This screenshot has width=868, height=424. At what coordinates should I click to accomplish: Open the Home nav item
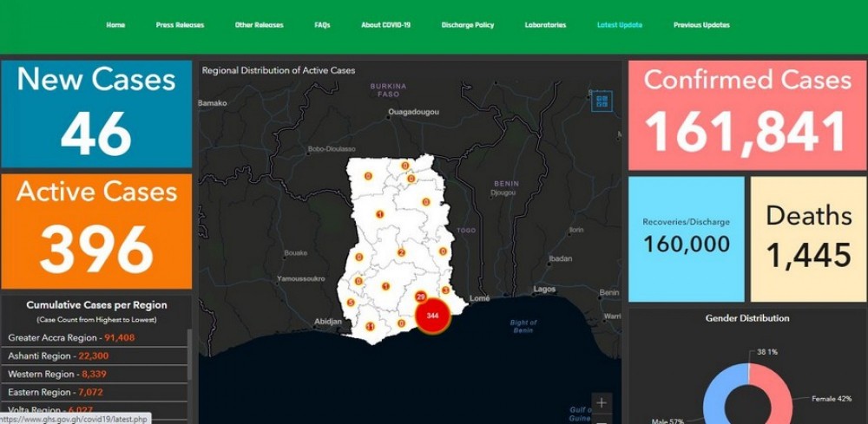[x=115, y=25]
